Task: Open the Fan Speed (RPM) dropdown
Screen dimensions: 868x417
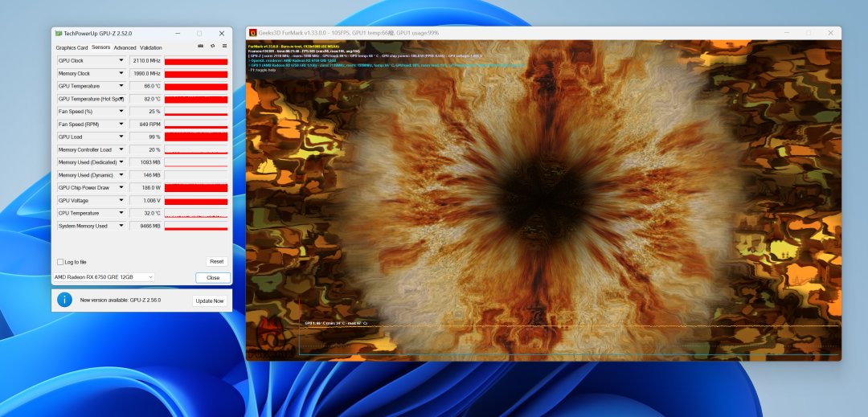Action: (x=121, y=124)
